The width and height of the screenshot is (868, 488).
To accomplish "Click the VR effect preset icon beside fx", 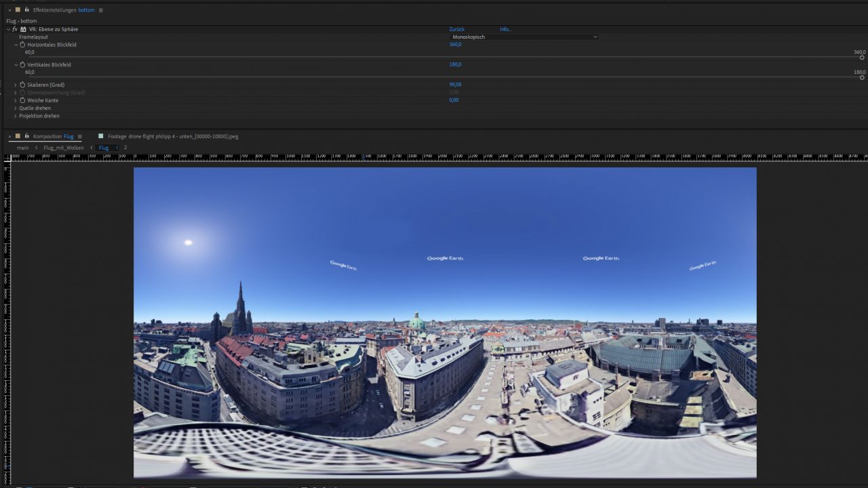I will (23, 29).
